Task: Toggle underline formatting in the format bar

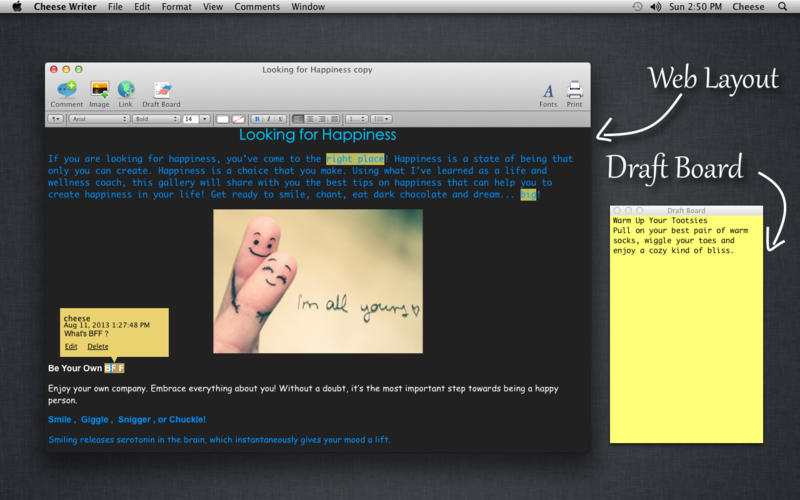Action: [x=281, y=119]
